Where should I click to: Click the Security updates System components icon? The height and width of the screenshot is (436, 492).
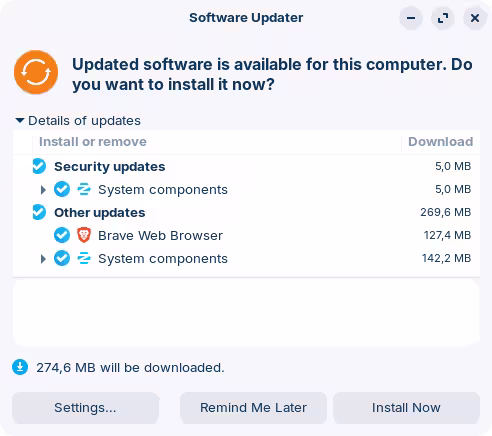pos(84,189)
